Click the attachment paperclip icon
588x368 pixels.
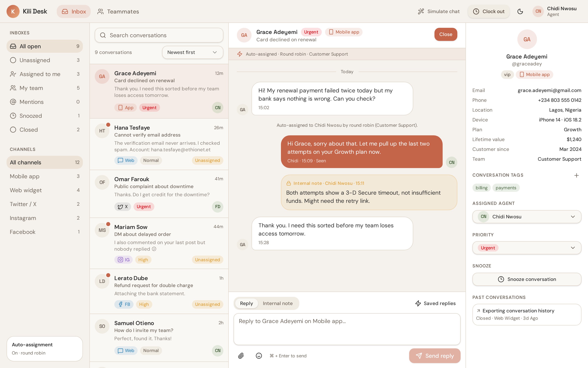[x=241, y=356]
